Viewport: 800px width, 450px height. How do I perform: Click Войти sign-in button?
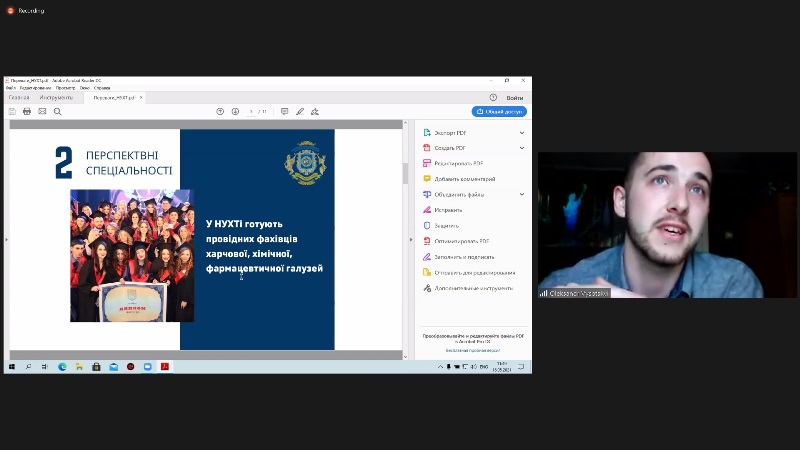514,97
